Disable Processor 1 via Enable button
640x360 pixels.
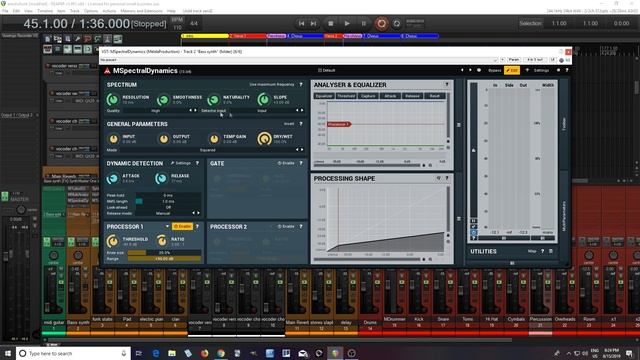click(x=182, y=226)
